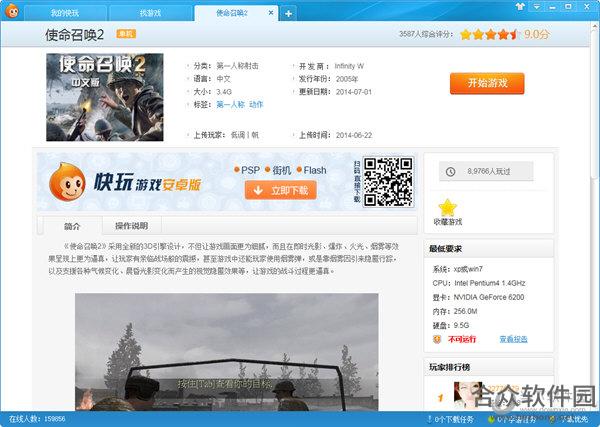The width and height of the screenshot is (600, 427).
Task: Click the 单机 badge next to title
Action: click(x=126, y=34)
